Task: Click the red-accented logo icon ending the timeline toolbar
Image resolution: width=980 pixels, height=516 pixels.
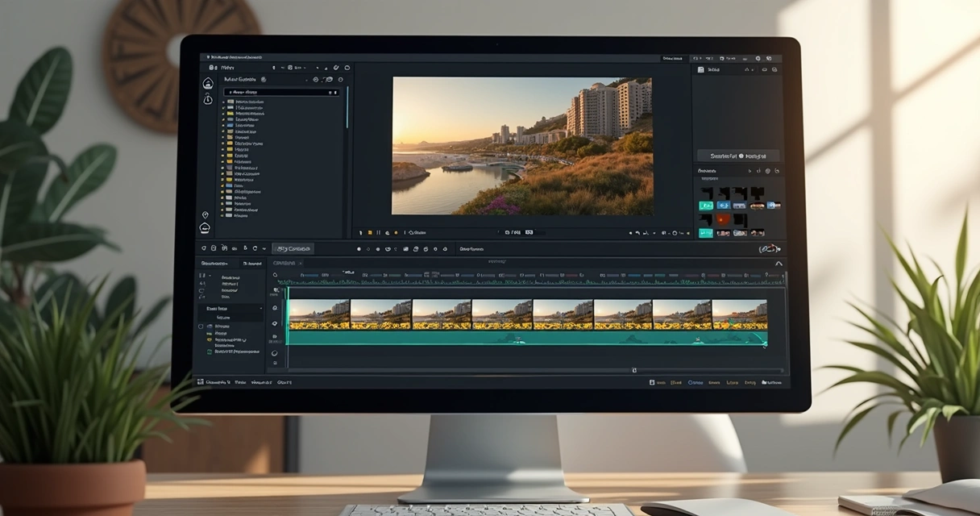Action: click(x=770, y=249)
